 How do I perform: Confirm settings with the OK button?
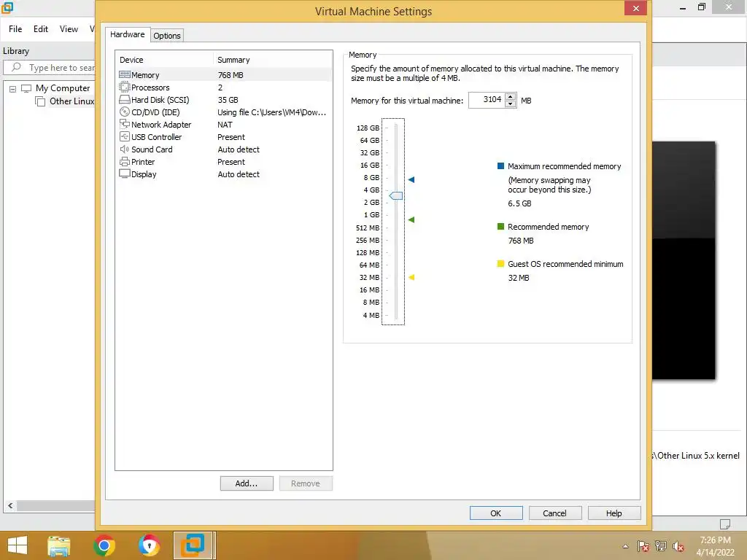pos(496,513)
